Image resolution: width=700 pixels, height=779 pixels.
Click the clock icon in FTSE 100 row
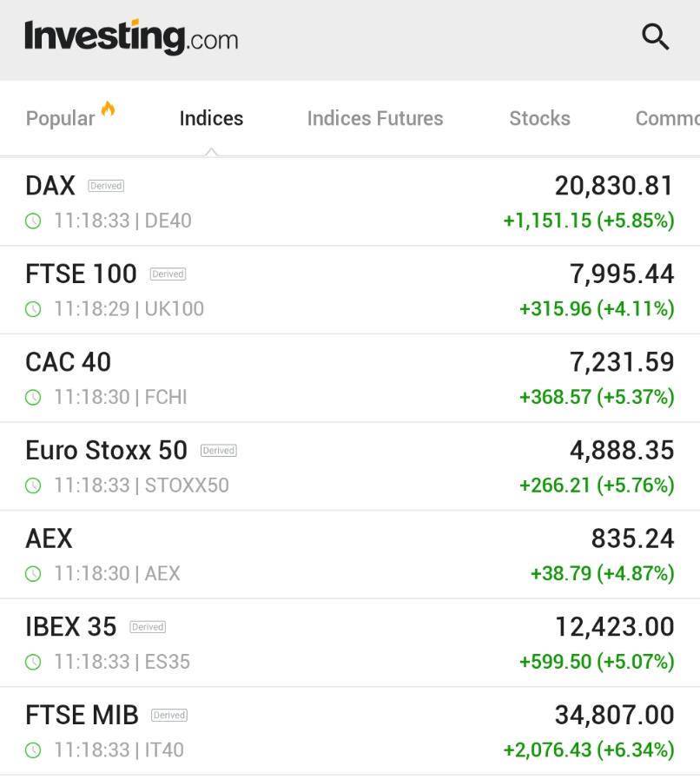pos(33,309)
